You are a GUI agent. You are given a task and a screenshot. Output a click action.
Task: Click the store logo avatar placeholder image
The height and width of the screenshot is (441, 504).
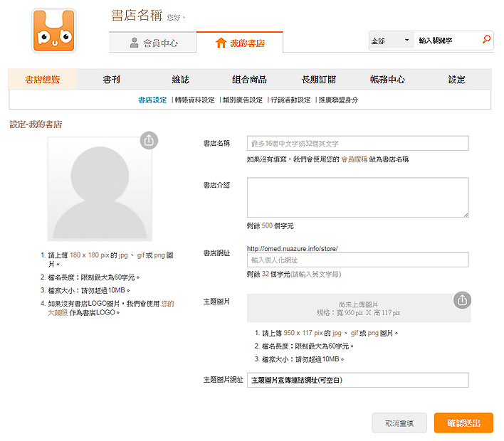click(100, 189)
